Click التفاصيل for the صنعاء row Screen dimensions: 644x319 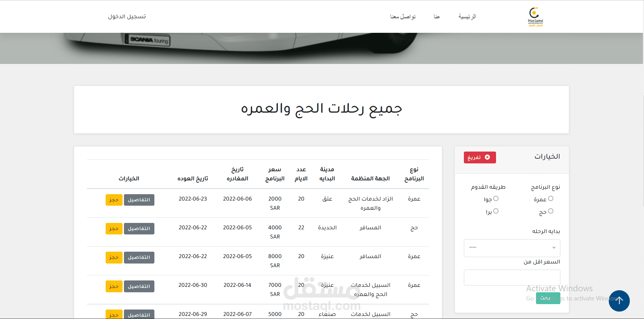click(x=139, y=314)
